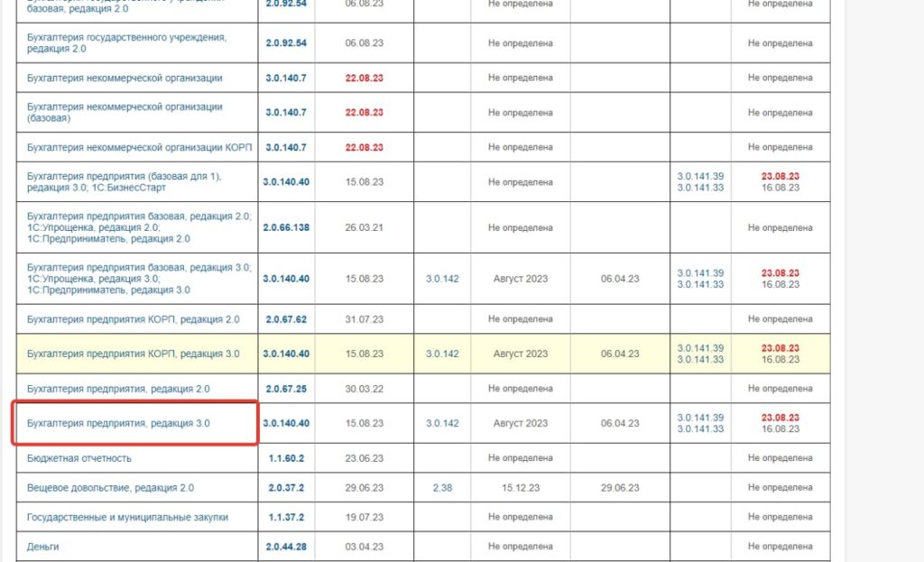Open Бухгалтерия предприятия, редакция 3.0 link

118,423
